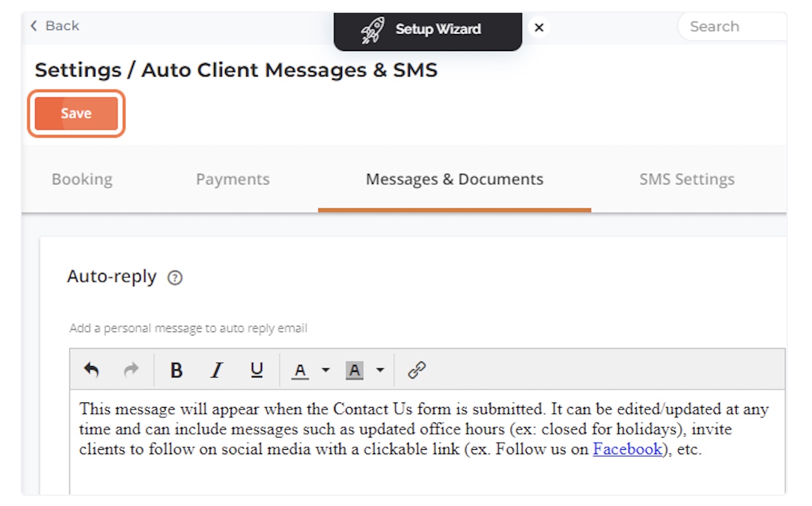Select the Messages & Documents tab
Image resolution: width=812 pixels, height=506 pixels.
point(454,180)
